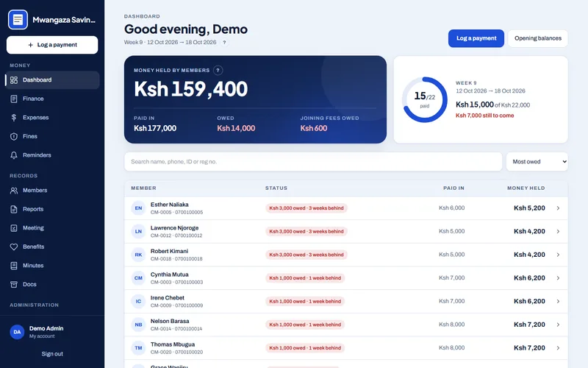The image size is (588, 368).
Task: Expand Lawrence Njoroge row chevron
Action: tap(558, 231)
